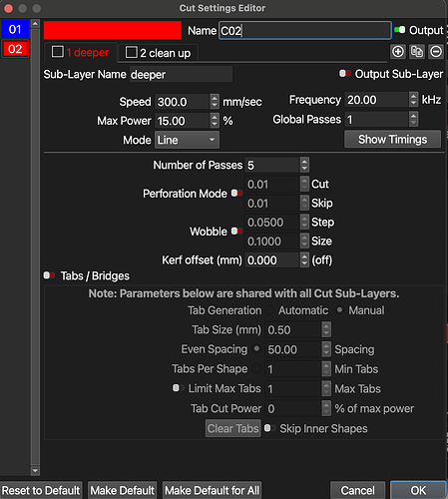Click Tab Size stepper arrows

tap(326, 329)
